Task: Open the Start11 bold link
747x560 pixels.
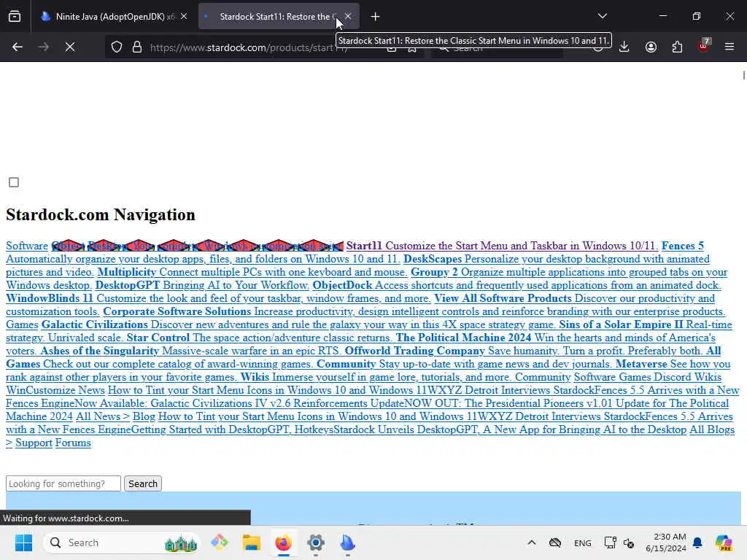Action: (x=364, y=246)
